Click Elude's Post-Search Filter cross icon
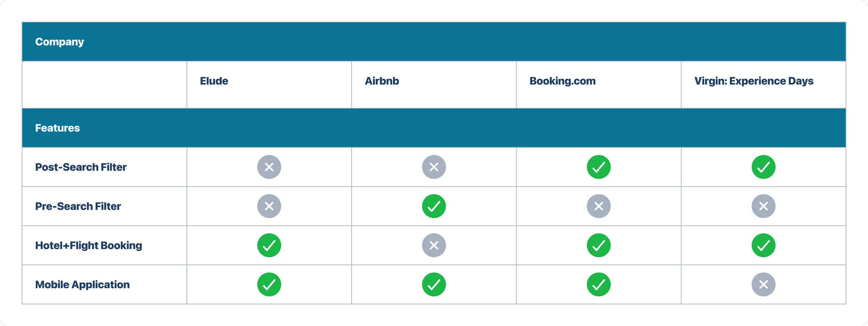Image resolution: width=868 pixels, height=326 pixels. coord(269,167)
